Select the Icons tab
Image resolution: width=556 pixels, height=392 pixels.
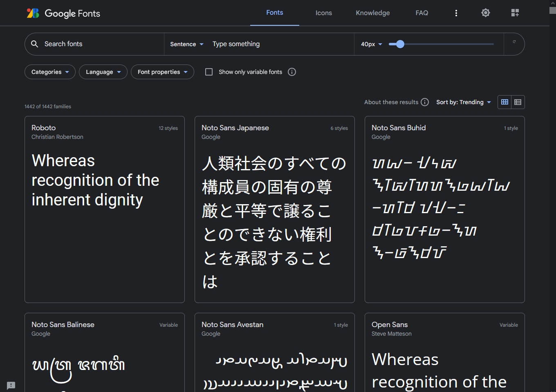(x=324, y=13)
